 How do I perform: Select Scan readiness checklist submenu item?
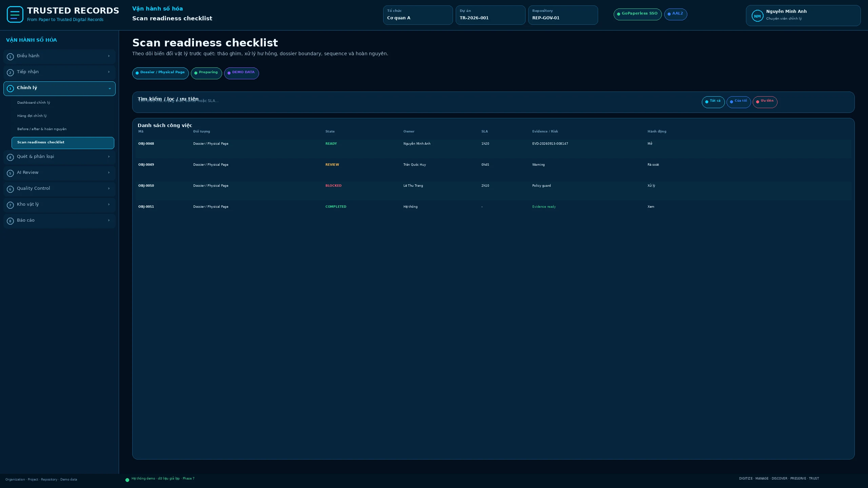click(x=63, y=143)
